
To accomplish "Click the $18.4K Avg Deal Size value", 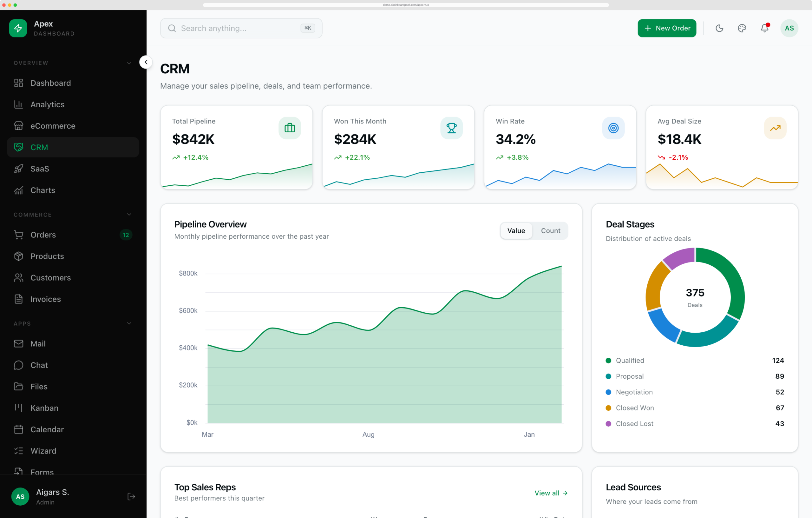I will pyautogui.click(x=679, y=139).
